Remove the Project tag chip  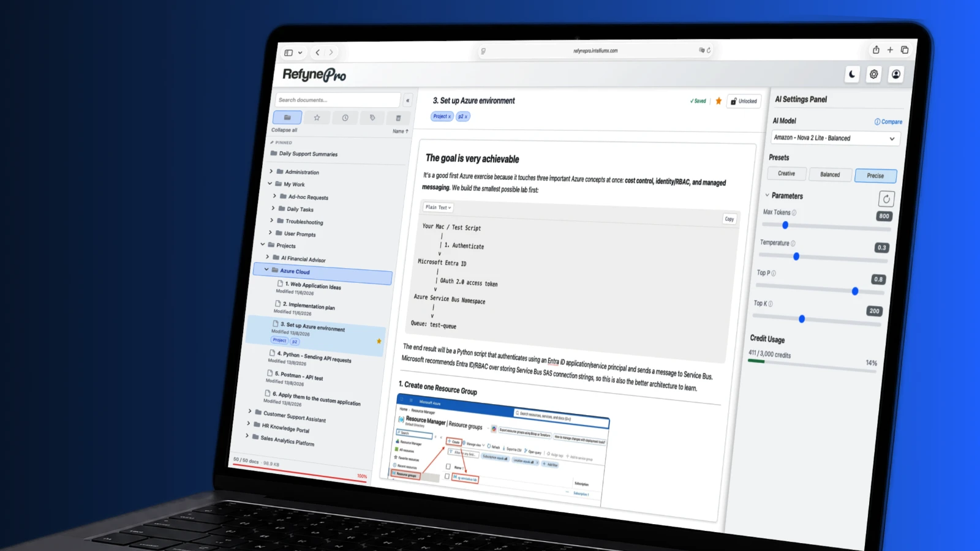tap(450, 116)
